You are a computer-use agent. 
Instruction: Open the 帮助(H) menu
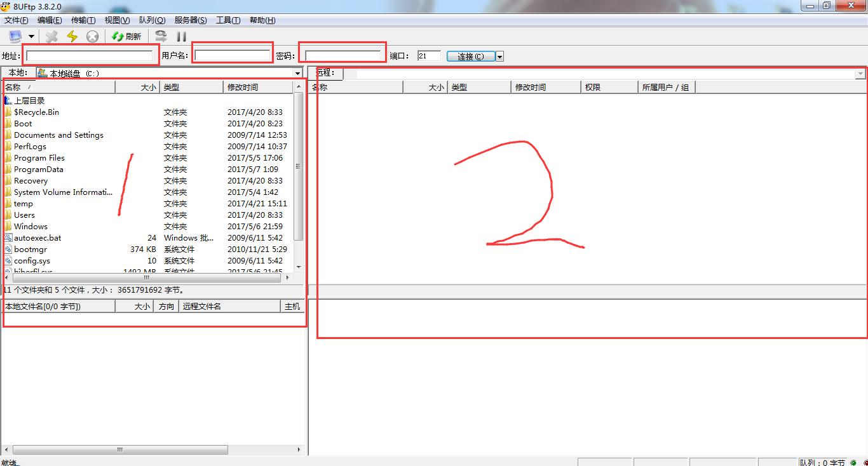[x=262, y=20]
